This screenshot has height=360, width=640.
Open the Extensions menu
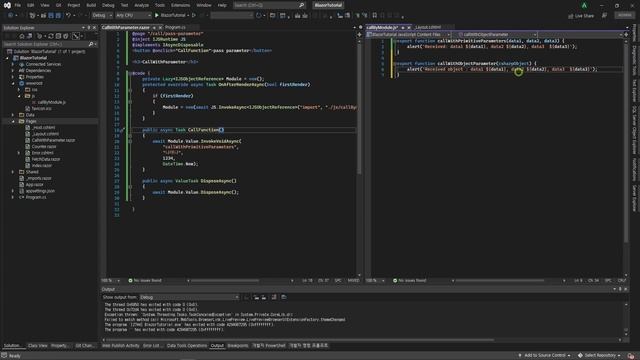pos(180,5)
